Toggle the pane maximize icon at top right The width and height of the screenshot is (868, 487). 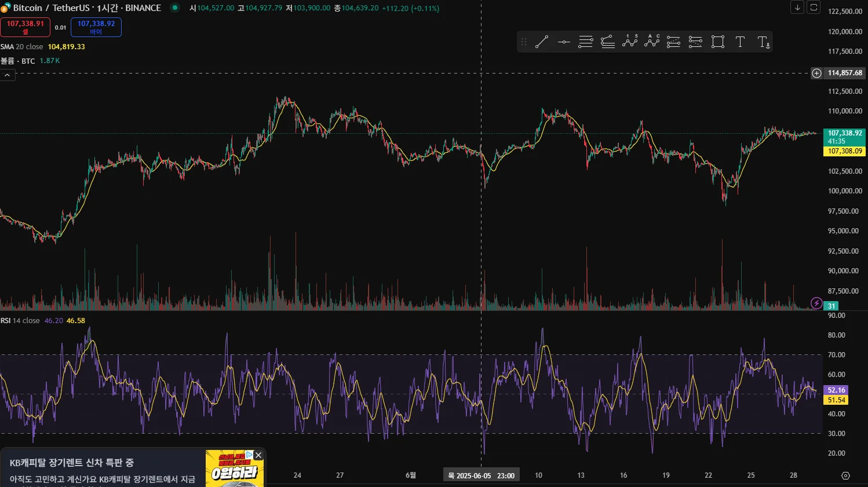[x=814, y=7]
